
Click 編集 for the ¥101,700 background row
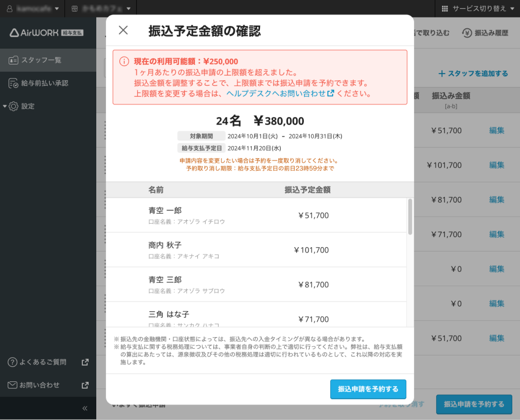coord(496,165)
